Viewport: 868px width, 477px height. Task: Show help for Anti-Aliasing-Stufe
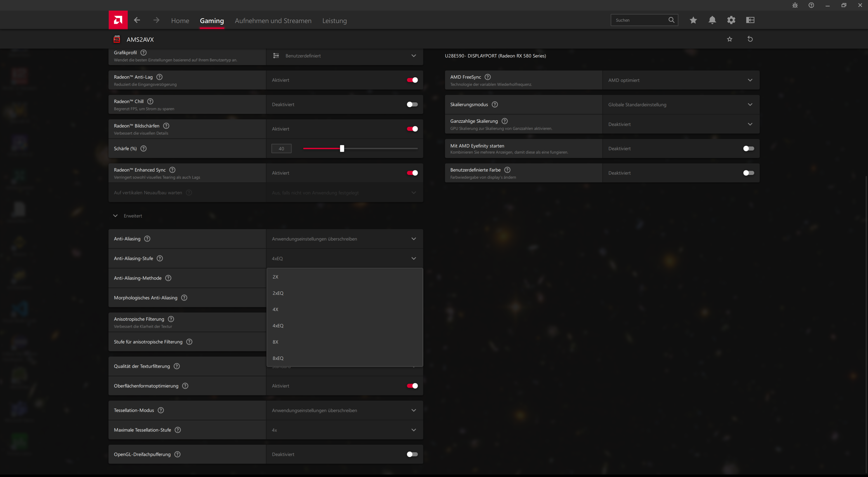click(160, 258)
